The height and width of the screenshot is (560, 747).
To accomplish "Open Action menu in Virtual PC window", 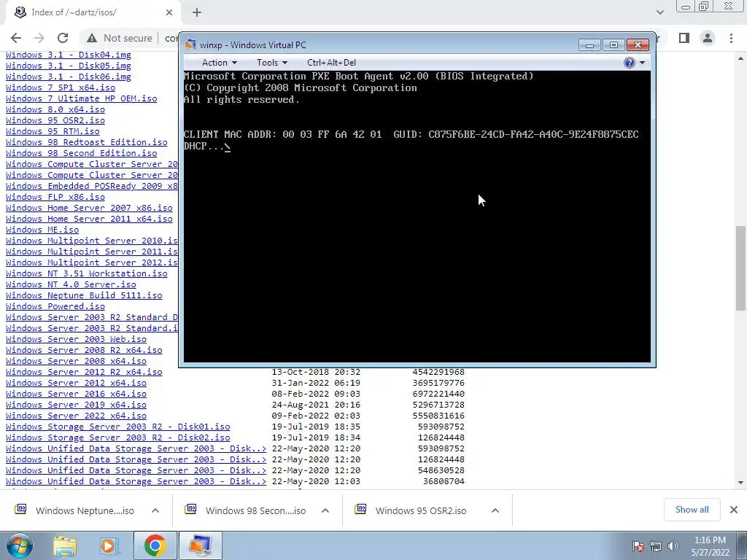I will tap(219, 63).
